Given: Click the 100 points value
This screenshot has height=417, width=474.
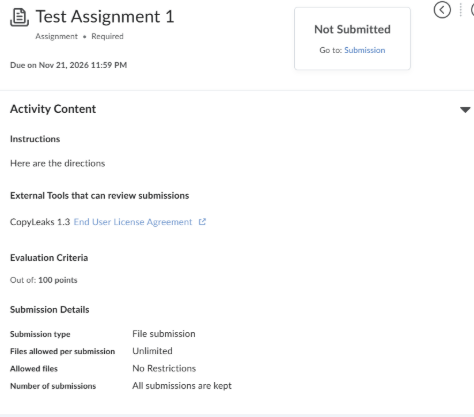Looking at the screenshot, I should [x=58, y=280].
